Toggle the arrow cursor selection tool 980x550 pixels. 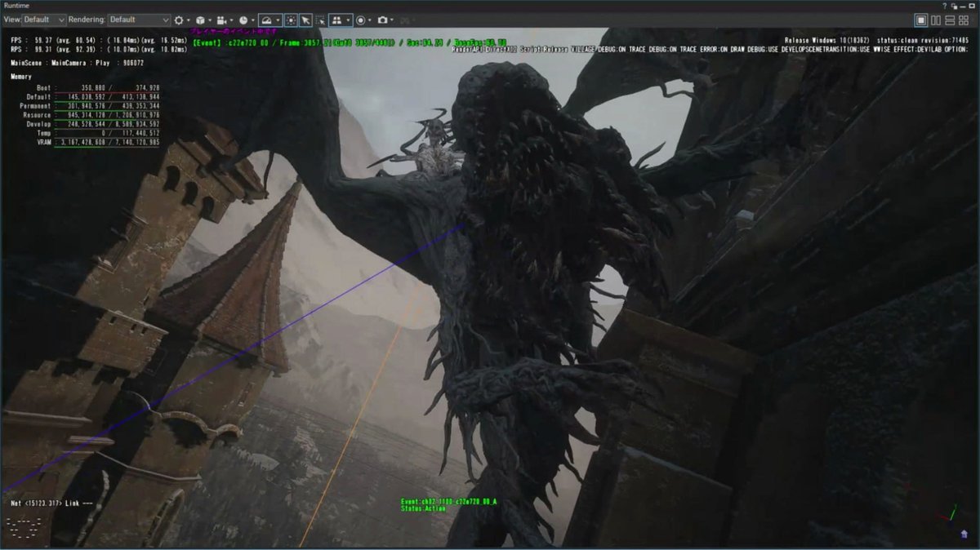click(x=305, y=20)
